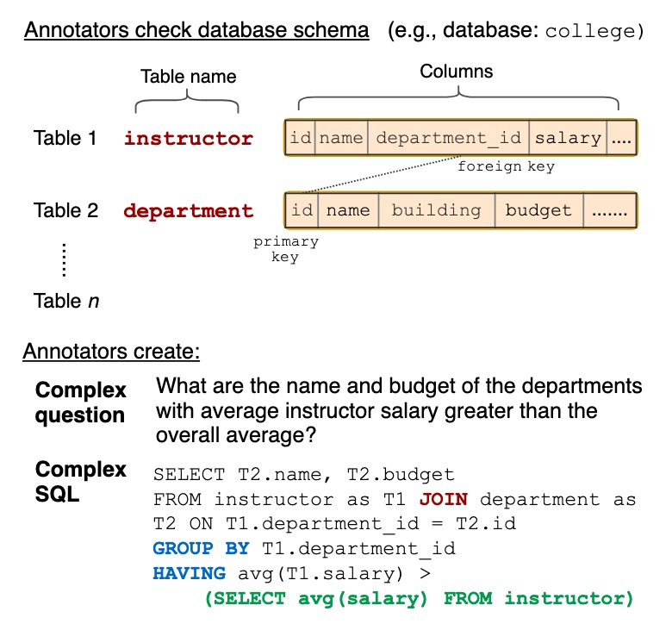Click the blue "HAVING" keyword
The width and height of the screenshot is (672, 624).
[x=189, y=573]
